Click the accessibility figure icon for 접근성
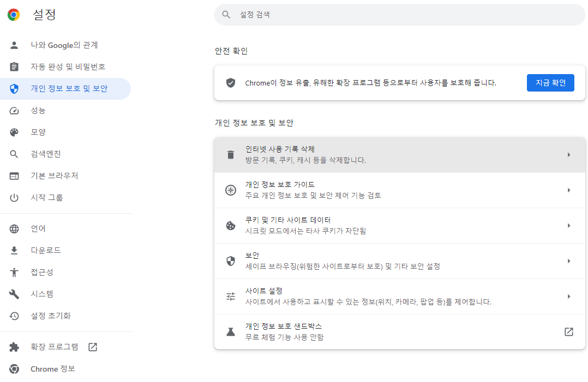The height and width of the screenshot is (382, 588). [x=14, y=272]
